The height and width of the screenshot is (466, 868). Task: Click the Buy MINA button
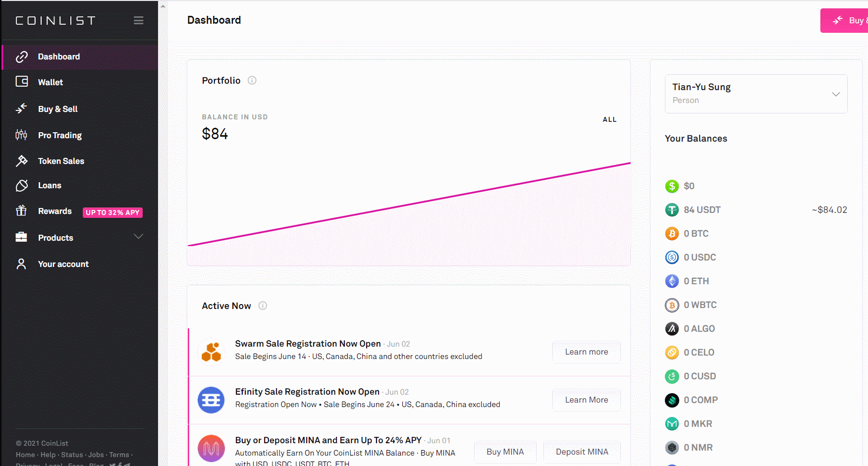pyautogui.click(x=505, y=452)
